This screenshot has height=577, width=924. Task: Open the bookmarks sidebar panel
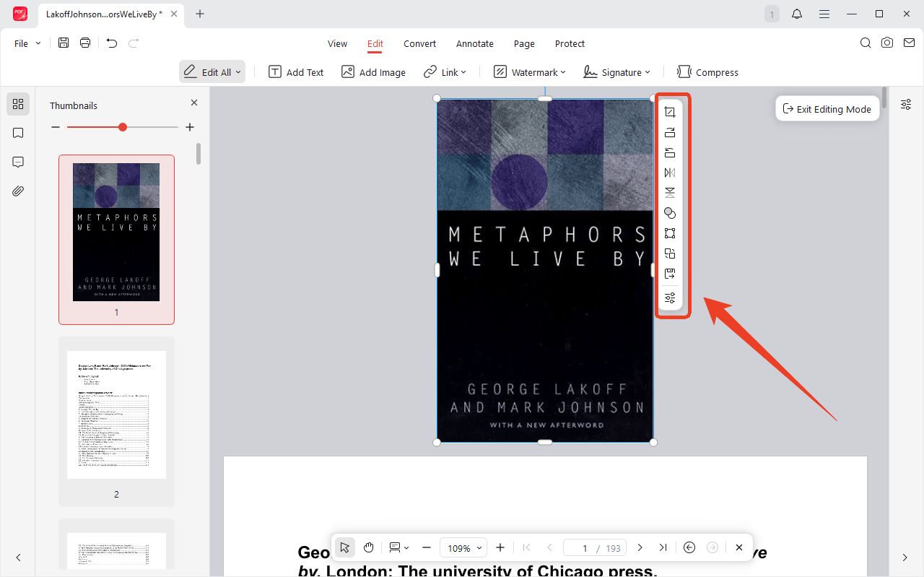(18, 133)
